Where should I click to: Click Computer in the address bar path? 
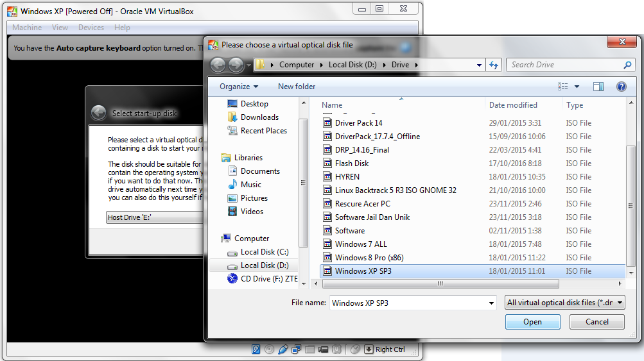tap(297, 65)
